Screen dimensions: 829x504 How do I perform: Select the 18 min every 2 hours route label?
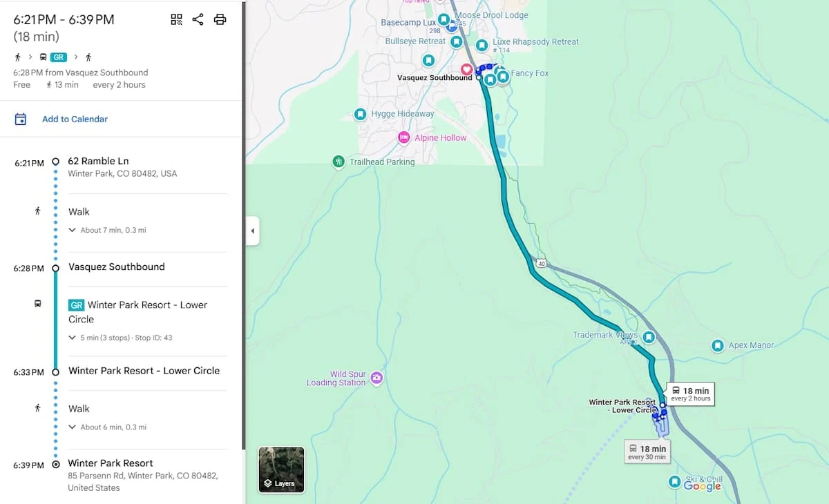691,394
